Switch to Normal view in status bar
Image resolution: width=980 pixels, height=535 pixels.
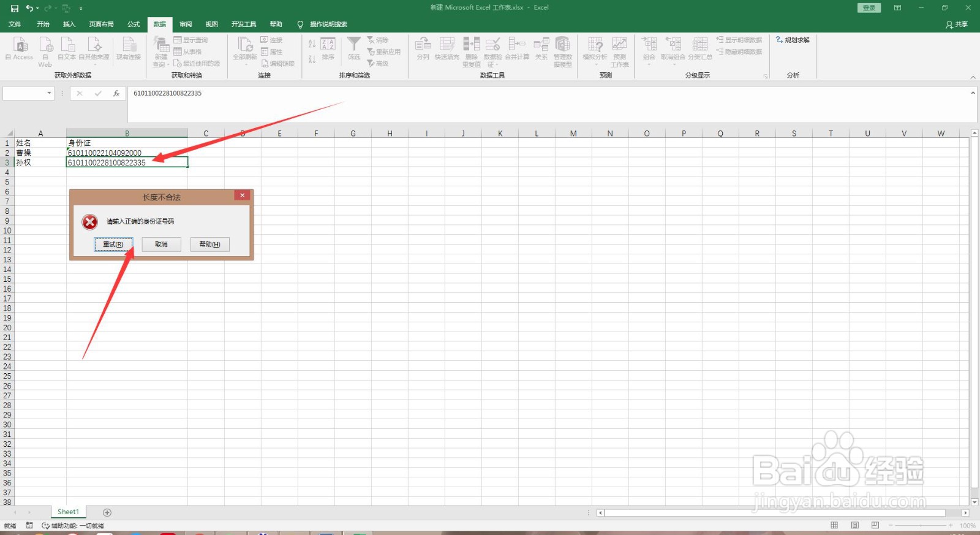834,525
